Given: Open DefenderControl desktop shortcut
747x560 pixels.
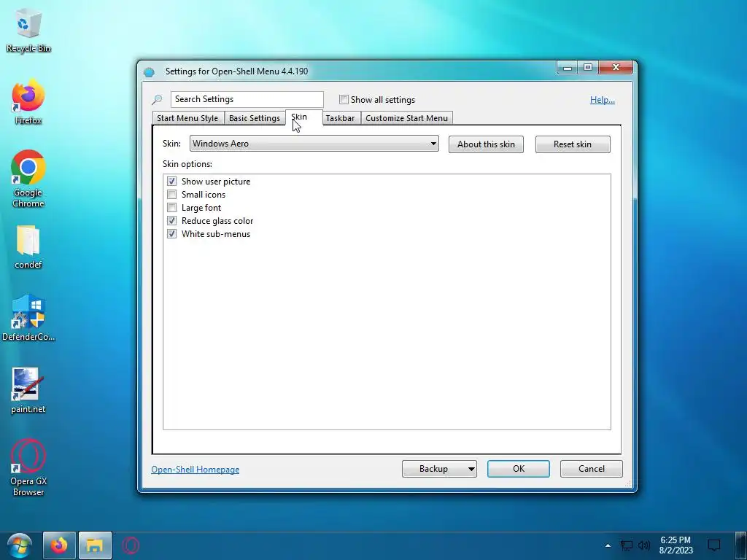Looking at the screenshot, I should [28, 318].
